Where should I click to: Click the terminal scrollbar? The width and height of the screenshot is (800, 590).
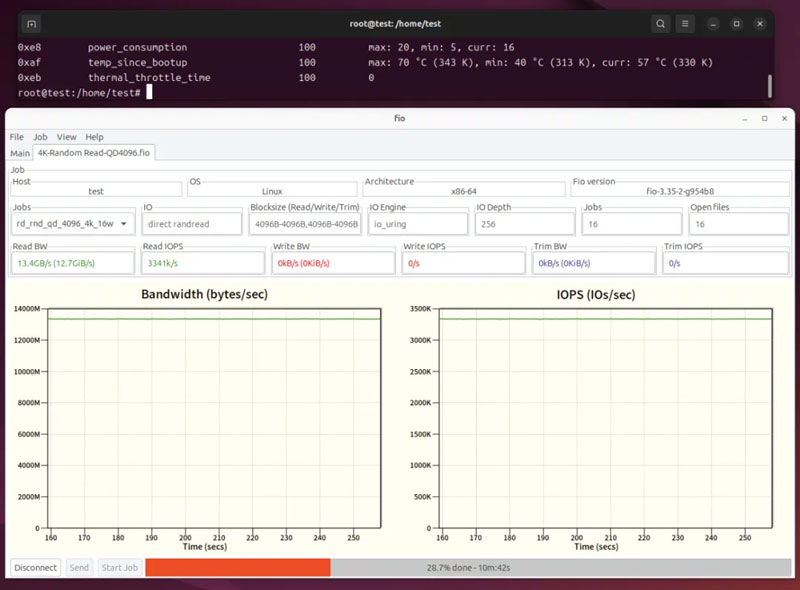coord(770,86)
